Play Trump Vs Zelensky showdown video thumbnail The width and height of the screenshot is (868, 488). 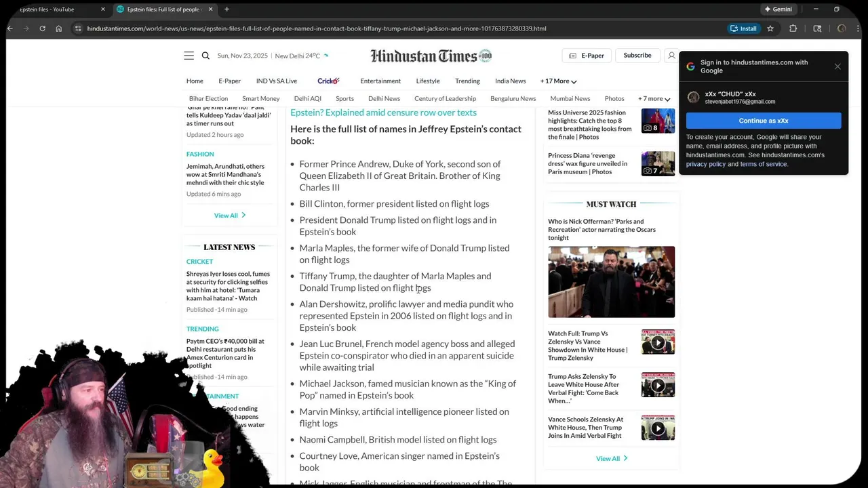point(658,342)
